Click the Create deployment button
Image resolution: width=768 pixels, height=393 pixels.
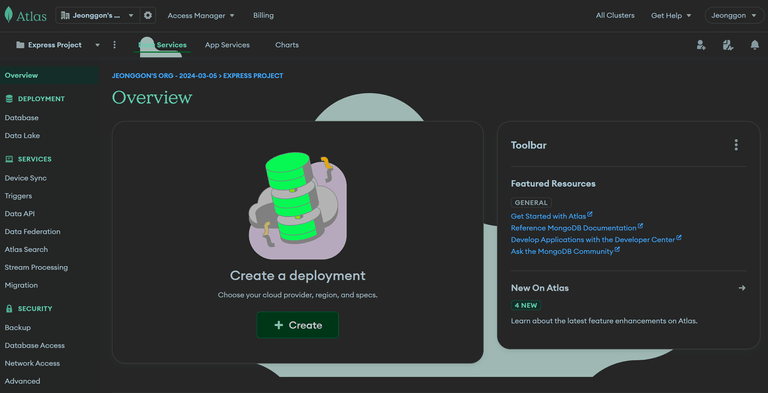[298, 325]
